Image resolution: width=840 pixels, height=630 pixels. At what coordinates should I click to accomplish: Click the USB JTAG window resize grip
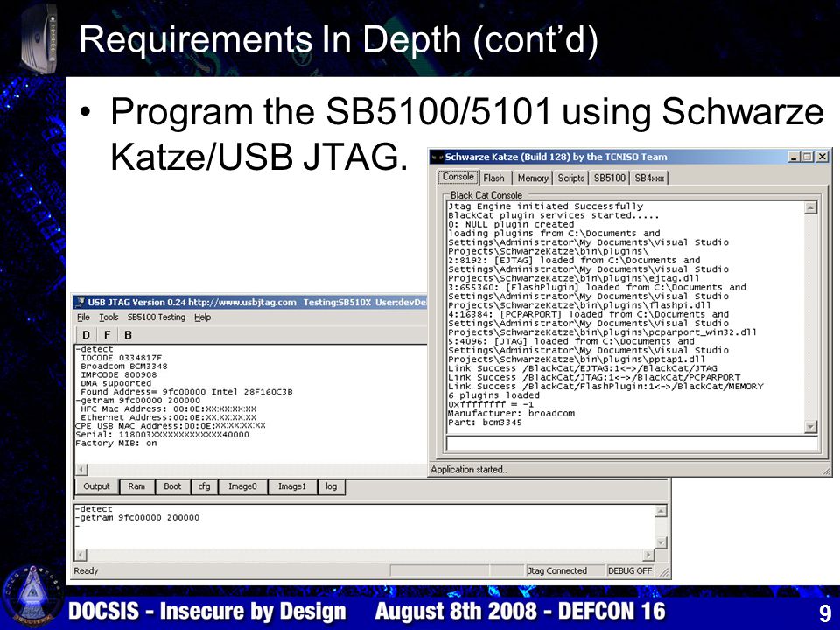[x=664, y=572]
